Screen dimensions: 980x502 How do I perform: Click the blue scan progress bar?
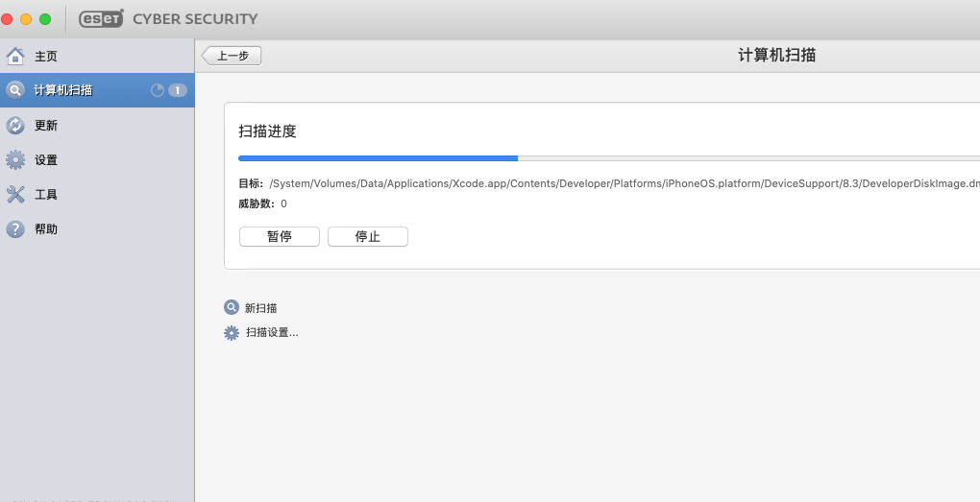(x=378, y=157)
